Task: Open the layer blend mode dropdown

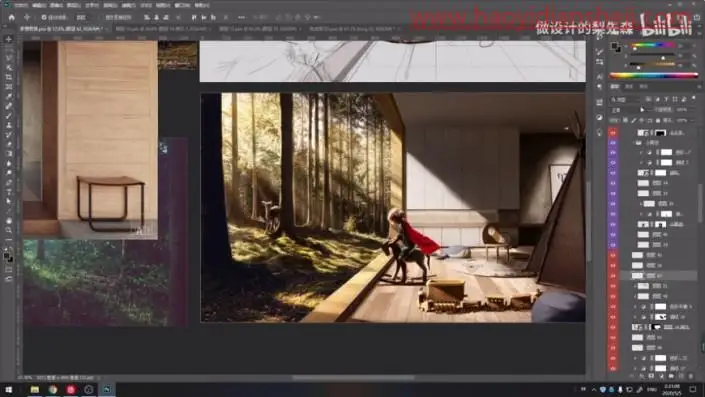Action: click(627, 110)
